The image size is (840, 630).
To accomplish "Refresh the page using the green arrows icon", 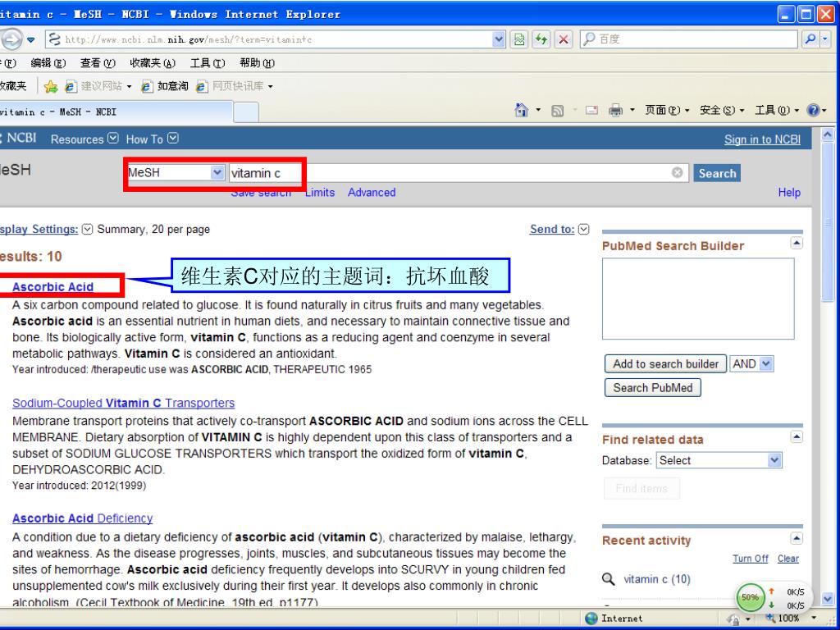I will click(541, 39).
